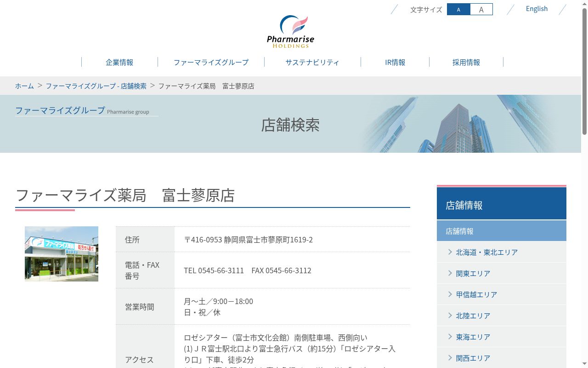Go to ホーム in the breadcrumb
The image size is (588, 368).
tap(24, 86)
